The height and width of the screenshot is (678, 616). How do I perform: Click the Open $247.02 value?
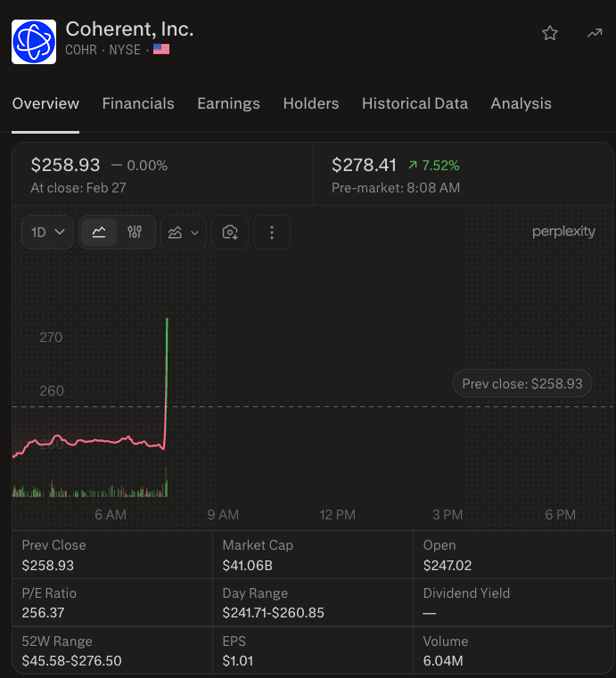[448, 566]
